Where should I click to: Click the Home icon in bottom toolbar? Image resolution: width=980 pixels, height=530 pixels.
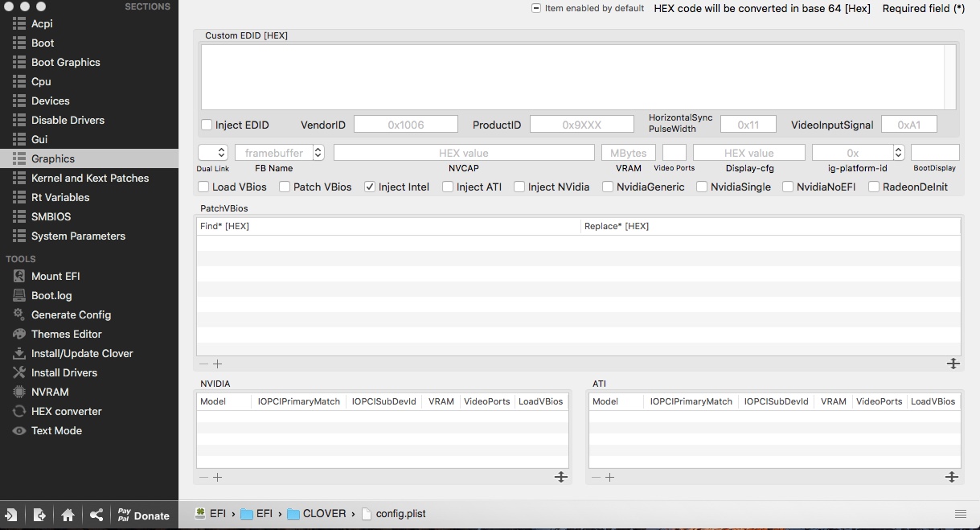coord(68,516)
